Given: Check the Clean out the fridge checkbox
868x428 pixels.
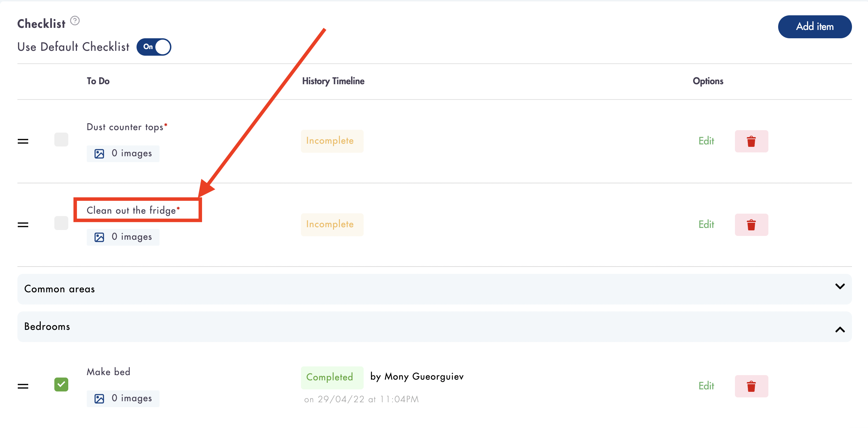Looking at the screenshot, I should point(61,223).
